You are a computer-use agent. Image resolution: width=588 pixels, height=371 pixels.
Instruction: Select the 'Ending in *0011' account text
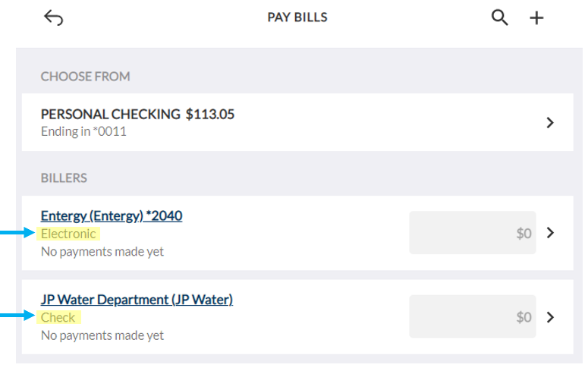83,131
